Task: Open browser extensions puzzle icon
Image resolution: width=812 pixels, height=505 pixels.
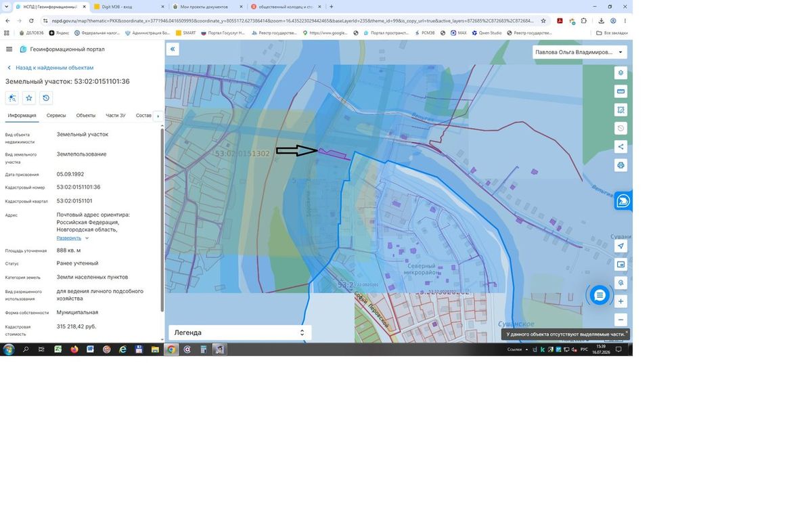Action: 583,21
